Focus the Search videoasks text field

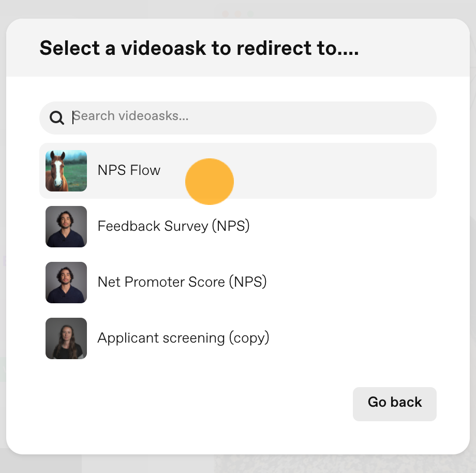pos(237,118)
